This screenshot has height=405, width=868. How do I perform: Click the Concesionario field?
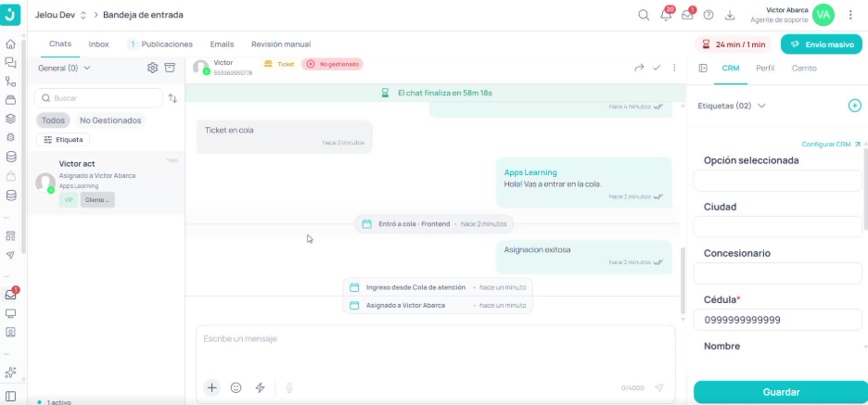(778, 273)
